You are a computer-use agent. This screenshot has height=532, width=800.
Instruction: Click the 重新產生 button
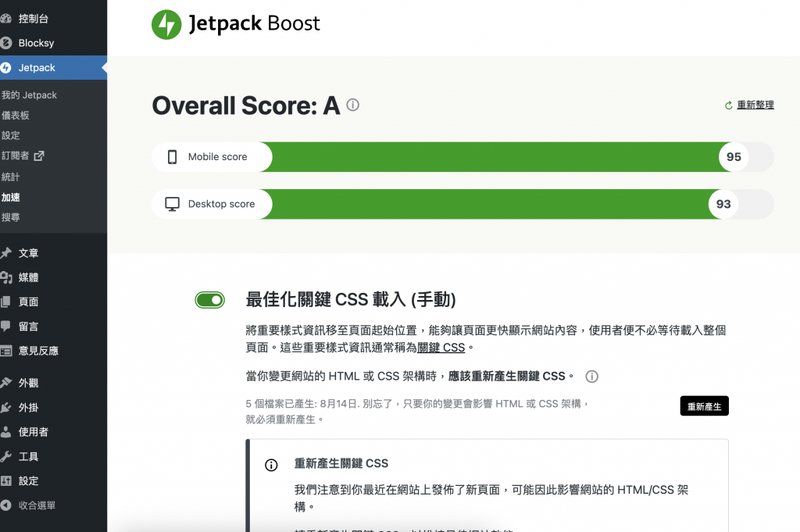click(704, 406)
